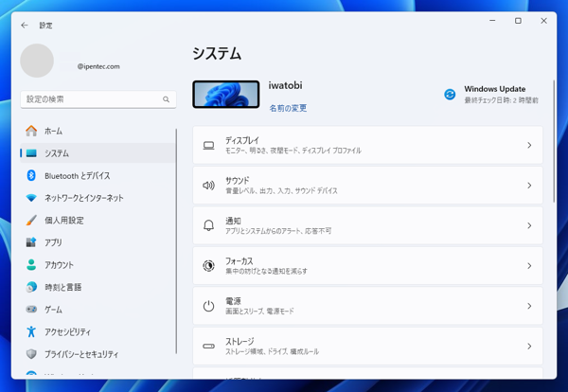The width and height of the screenshot is (568, 392).
Task: Click the search magnifier icon
Action: 166,99
